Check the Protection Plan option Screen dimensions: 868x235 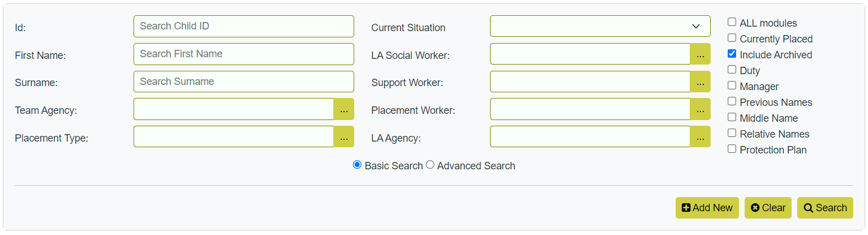coord(732,149)
